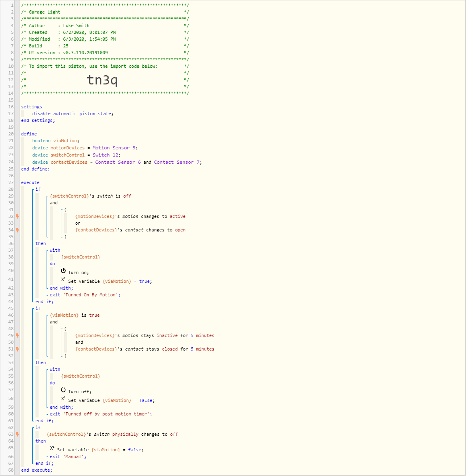The image size is (469, 476).
Task: Click the 'then' keyword on line 53
Action: [41, 363]
